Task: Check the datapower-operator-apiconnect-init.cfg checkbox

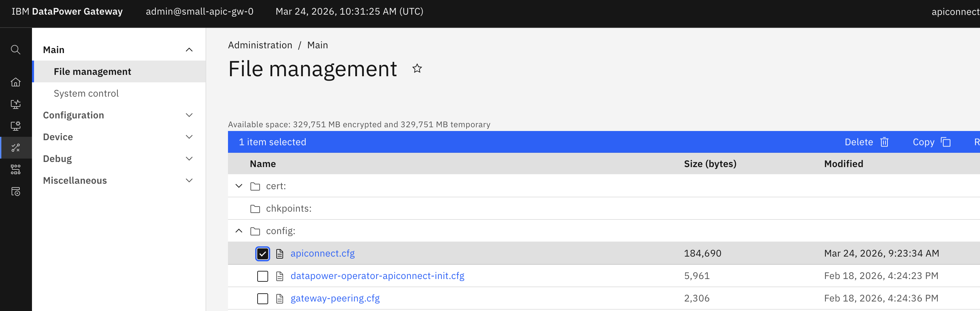Action: [x=262, y=276]
